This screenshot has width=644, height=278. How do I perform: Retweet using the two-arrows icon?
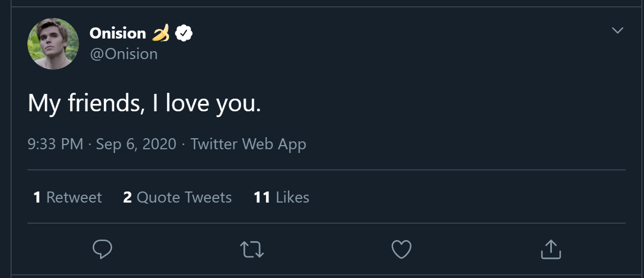coord(252,249)
